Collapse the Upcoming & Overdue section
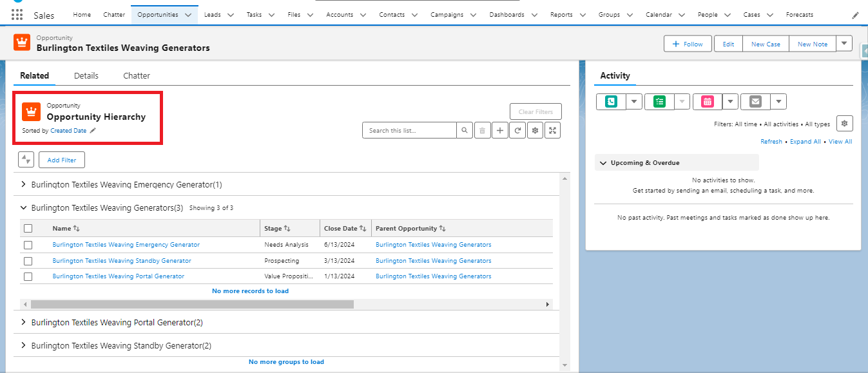Image resolution: width=868 pixels, height=373 pixels. (603, 163)
